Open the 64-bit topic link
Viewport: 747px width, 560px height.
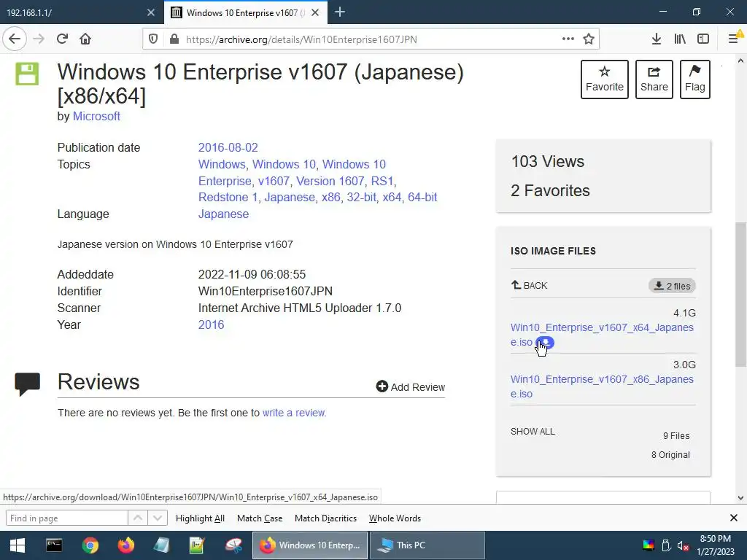pyautogui.click(x=422, y=197)
